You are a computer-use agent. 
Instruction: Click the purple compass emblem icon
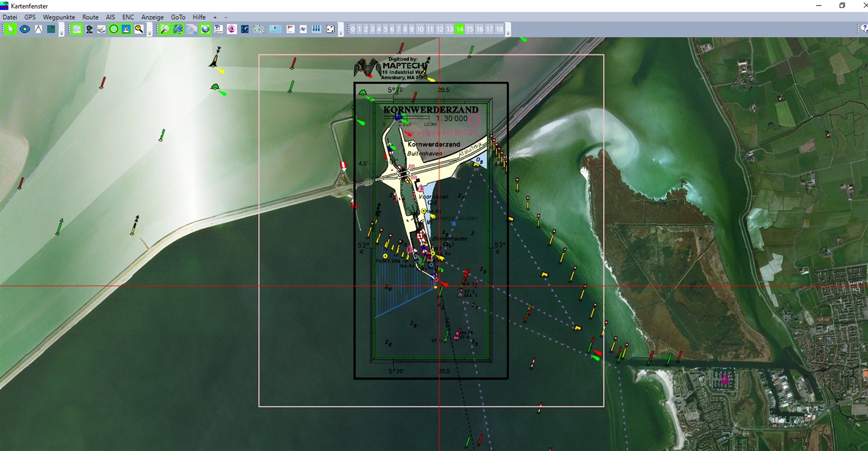tap(231, 29)
